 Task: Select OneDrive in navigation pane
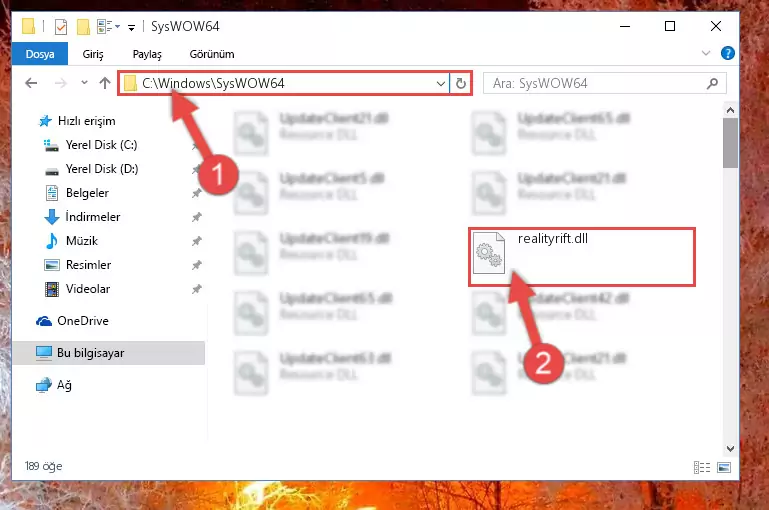(83, 321)
